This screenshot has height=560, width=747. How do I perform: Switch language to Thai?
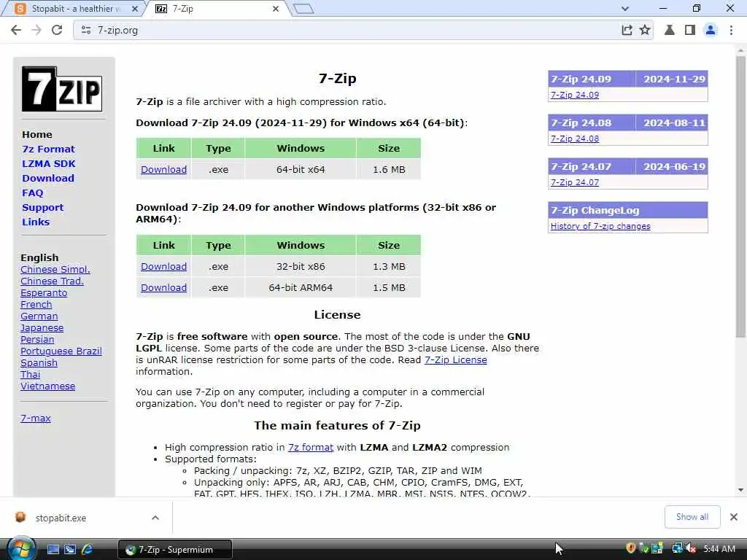pyautogui.click(x=30, y=374)
